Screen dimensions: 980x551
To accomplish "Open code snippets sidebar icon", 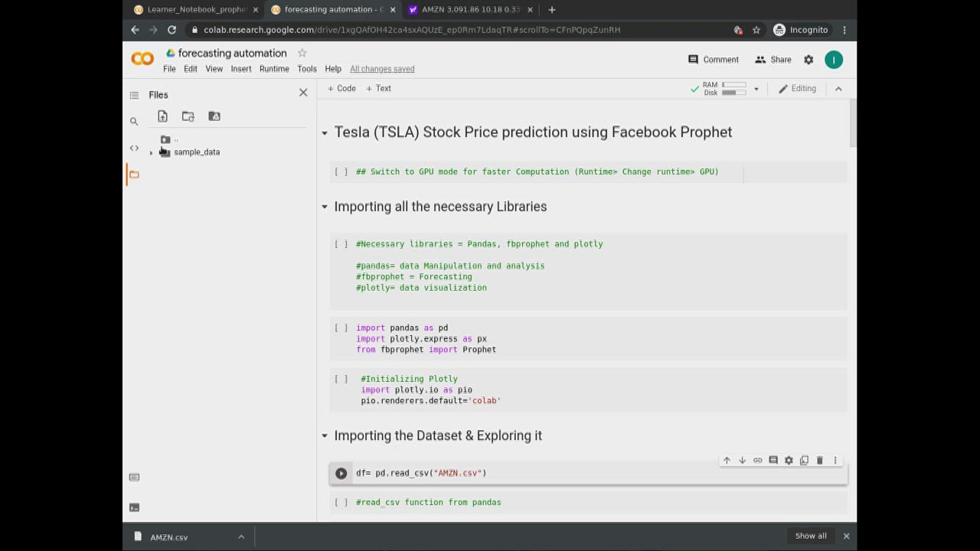I will (134, 148).
